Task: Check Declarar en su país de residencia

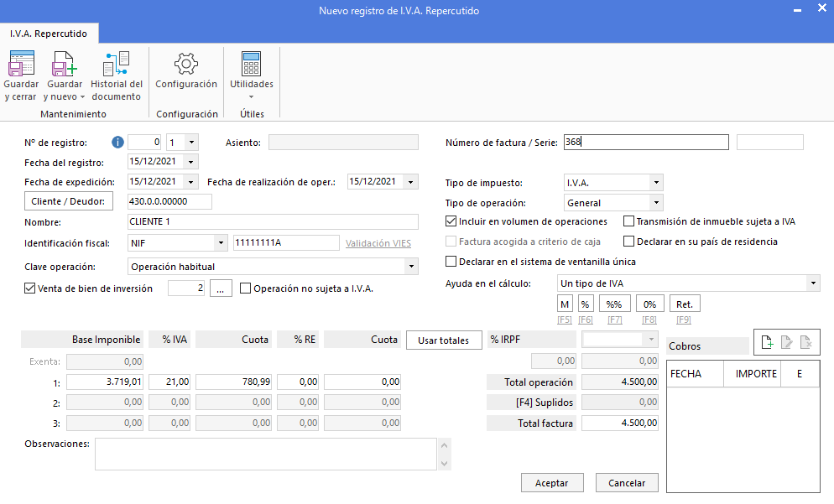Action: 628,242
